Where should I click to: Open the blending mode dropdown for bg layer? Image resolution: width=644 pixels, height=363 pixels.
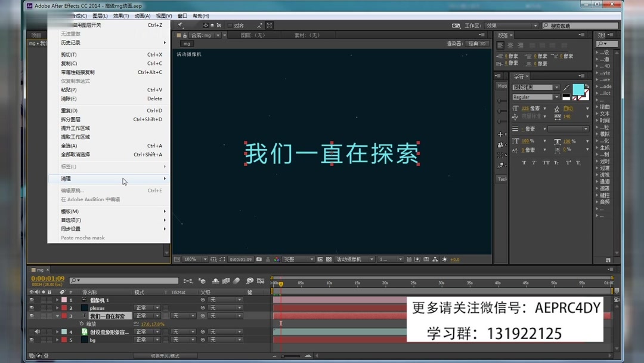pyautogui.click(x=147, y=340)
